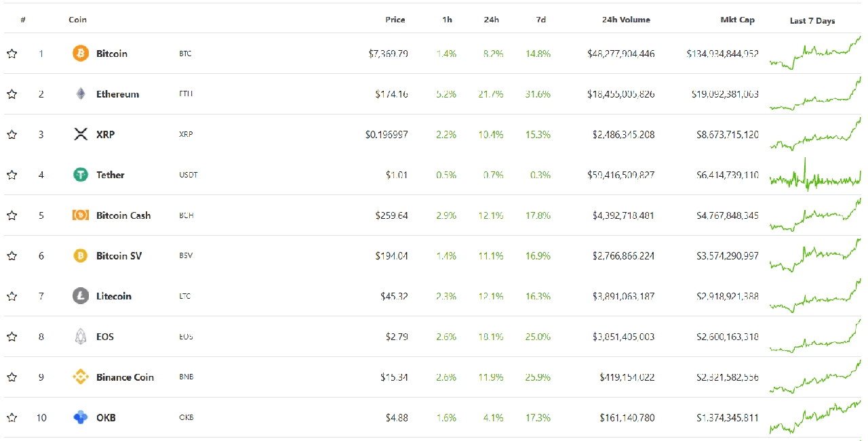Sort by the Coin column header
The image size is (868, 441).
[x=77, y=20]
